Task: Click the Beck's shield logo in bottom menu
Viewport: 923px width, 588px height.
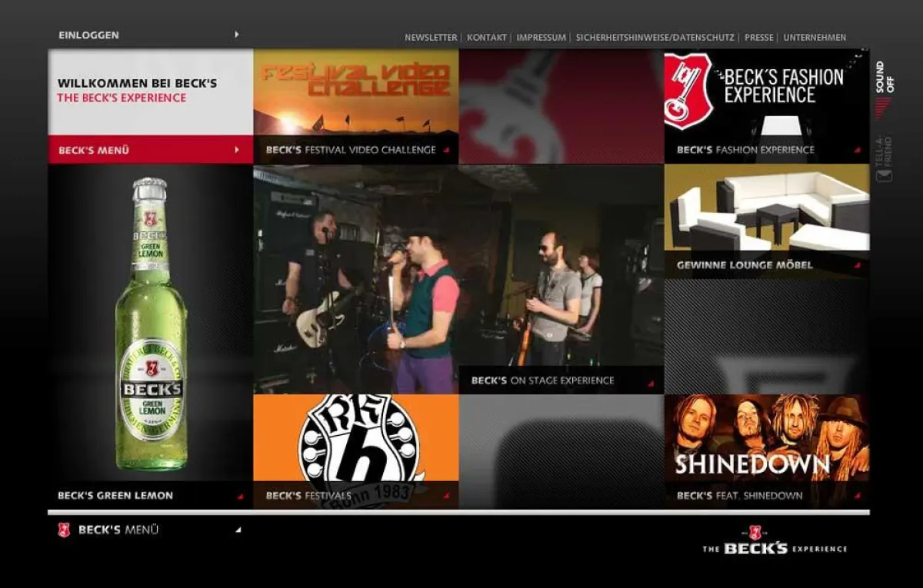Action: pos(64,530)
